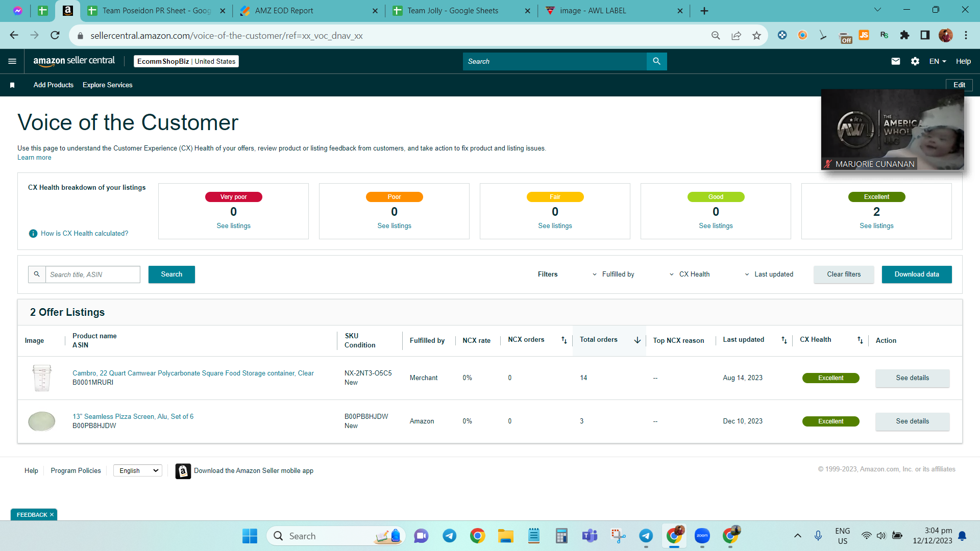Click See listings under Very poor
This screenshot has height=551, width=980.
click(233, 226)
